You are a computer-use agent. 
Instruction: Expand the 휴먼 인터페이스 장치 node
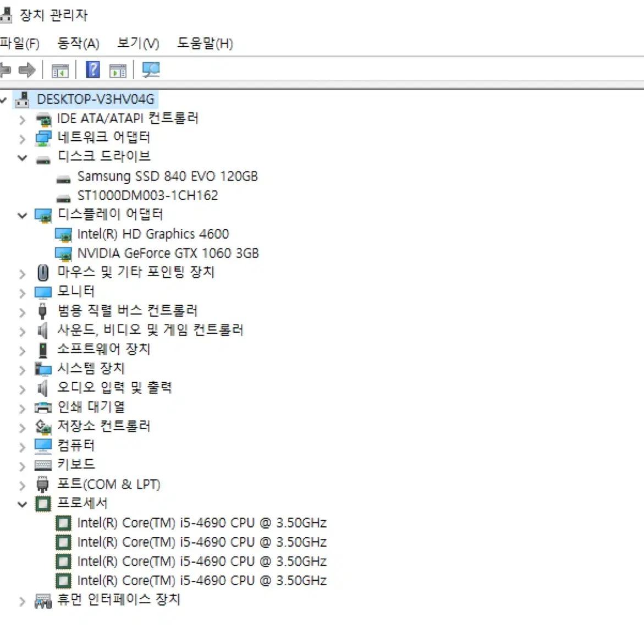click(x=22, y=602)
